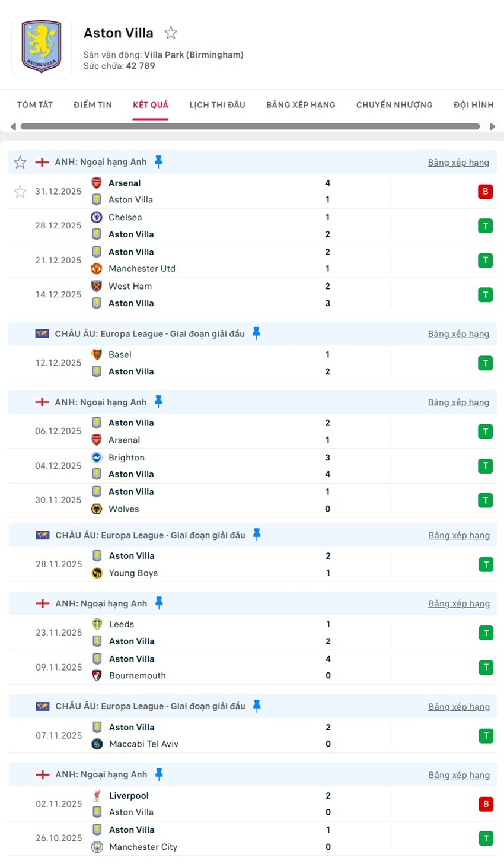Click green T badge for Chelsea match
Image resolution: width=504 pixels, height=864 pixels.
[485, 226]
